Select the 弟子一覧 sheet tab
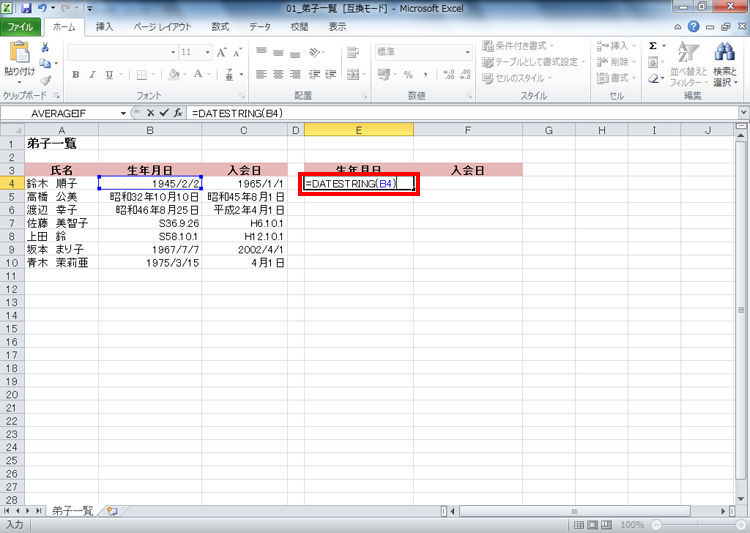This screenshot has width=750, height=533. (72, 511)
